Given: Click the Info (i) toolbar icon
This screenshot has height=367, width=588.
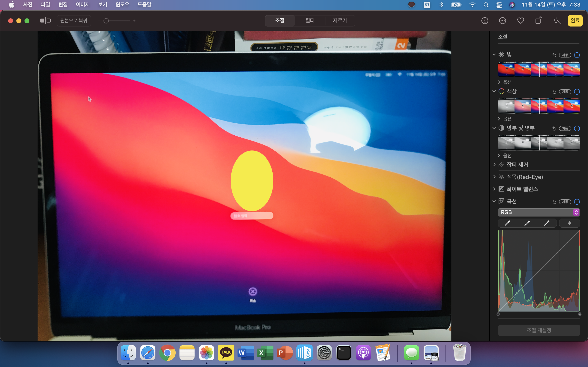Looking at the screenshot, I should [x=484, y=21].
